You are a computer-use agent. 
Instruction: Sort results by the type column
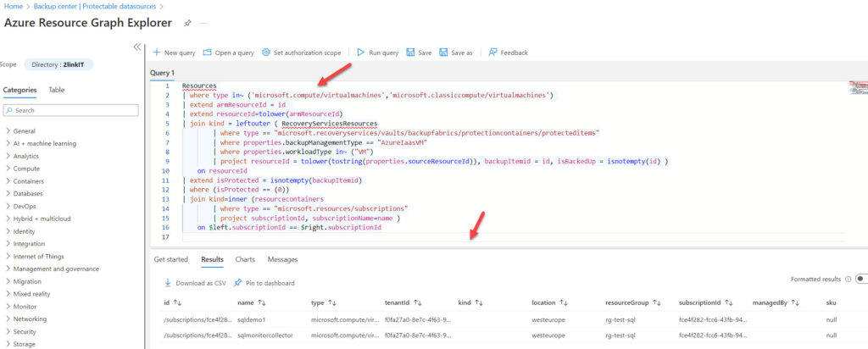[x=332, y=302]
